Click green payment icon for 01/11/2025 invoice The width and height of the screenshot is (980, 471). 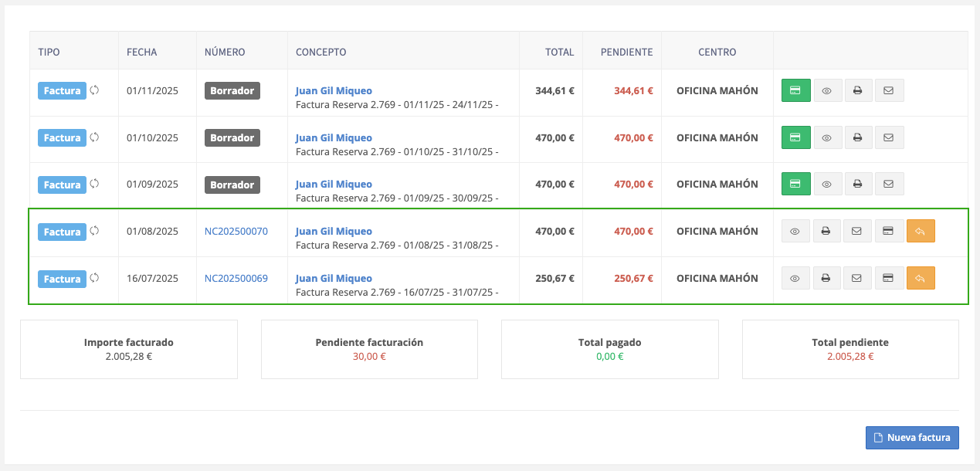tap(795, 90)
